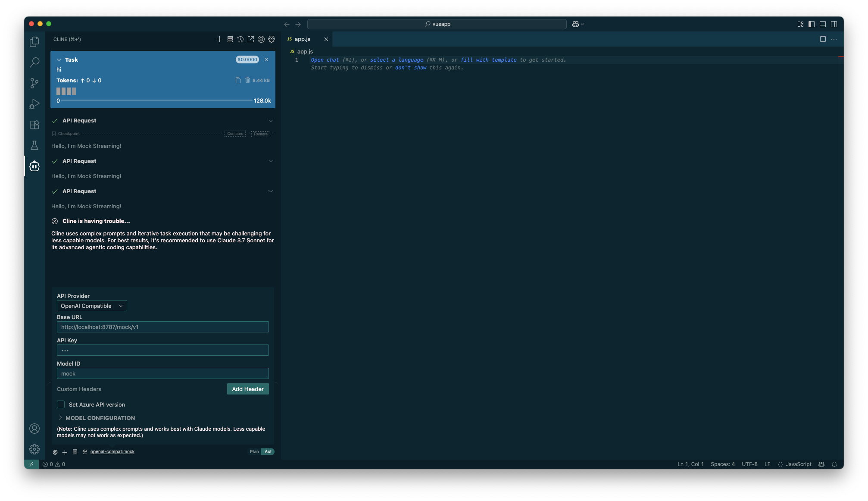Viewport: 868px width, 501px height.
Task: Start a new Cline task with plus icon
Action: 219,39
